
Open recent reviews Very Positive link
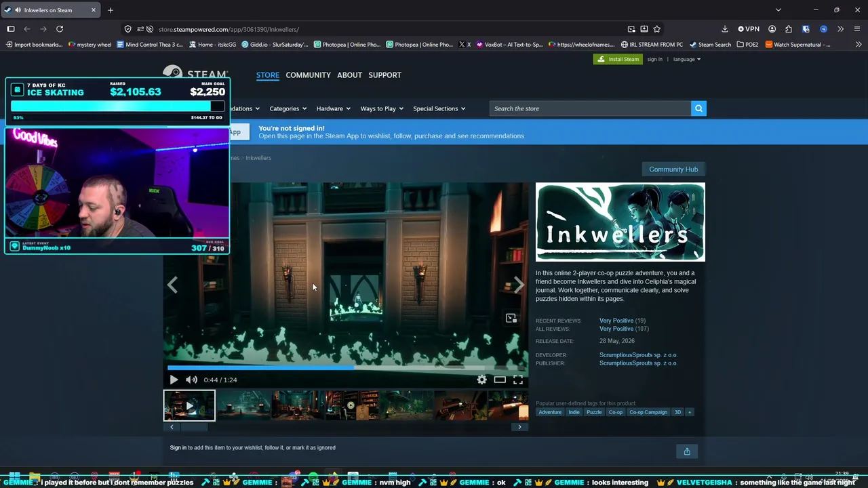coord(616,321)
